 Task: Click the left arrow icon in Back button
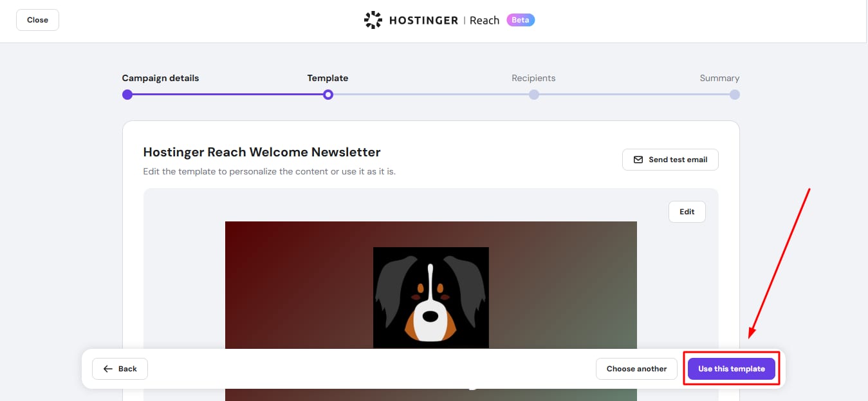pyautogui.click(x=108, y=369)
